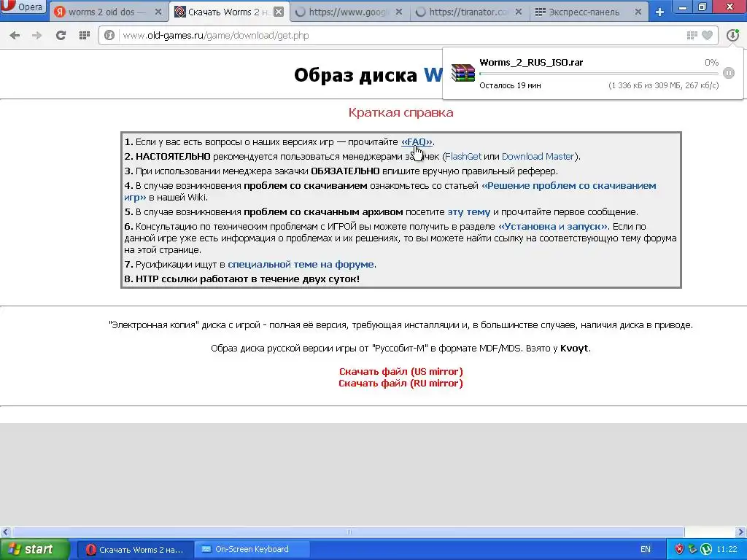
Task: Go forward with the browser forward arrow
Action: 36,35
